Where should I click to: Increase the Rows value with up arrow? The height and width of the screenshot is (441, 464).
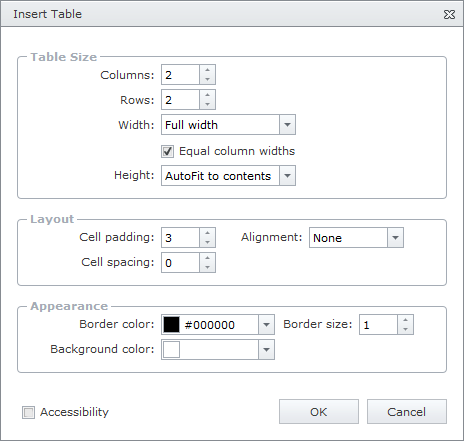click(x=207, y=95)
